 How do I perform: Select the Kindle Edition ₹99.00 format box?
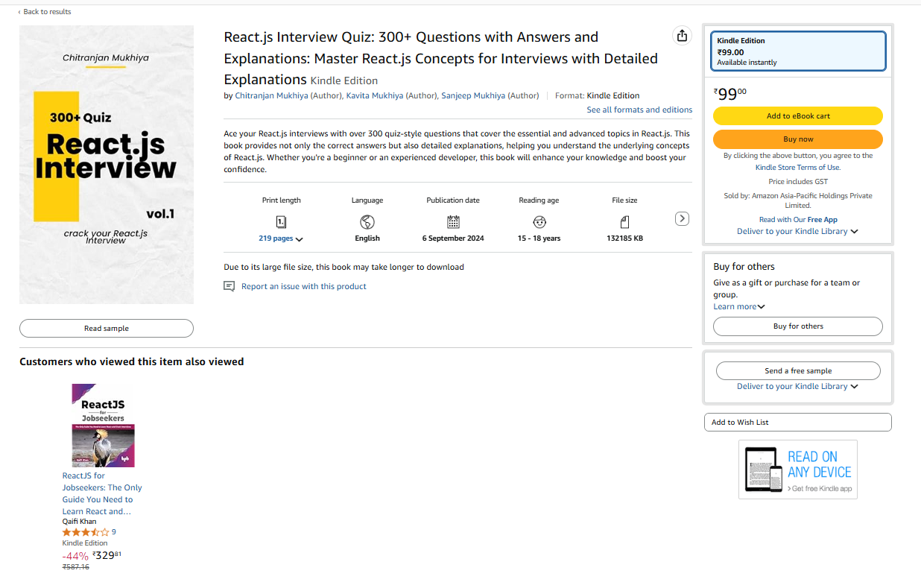click(798, 51)
